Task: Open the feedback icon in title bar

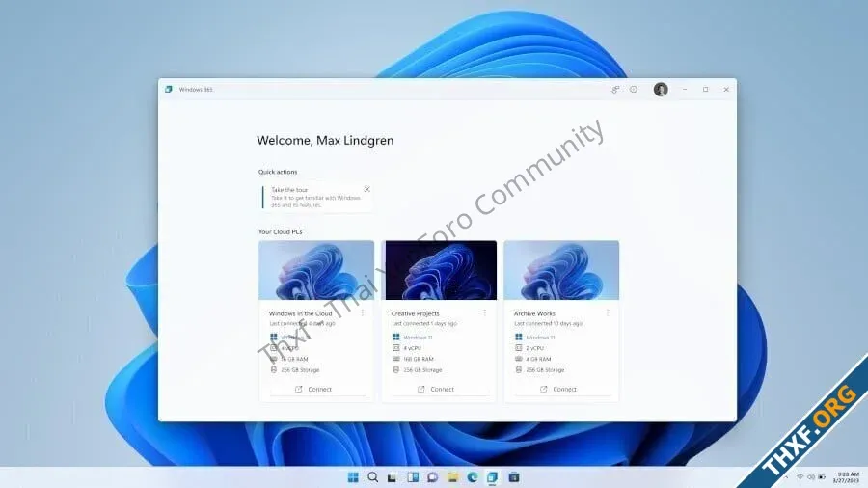Action: [615, 90]
